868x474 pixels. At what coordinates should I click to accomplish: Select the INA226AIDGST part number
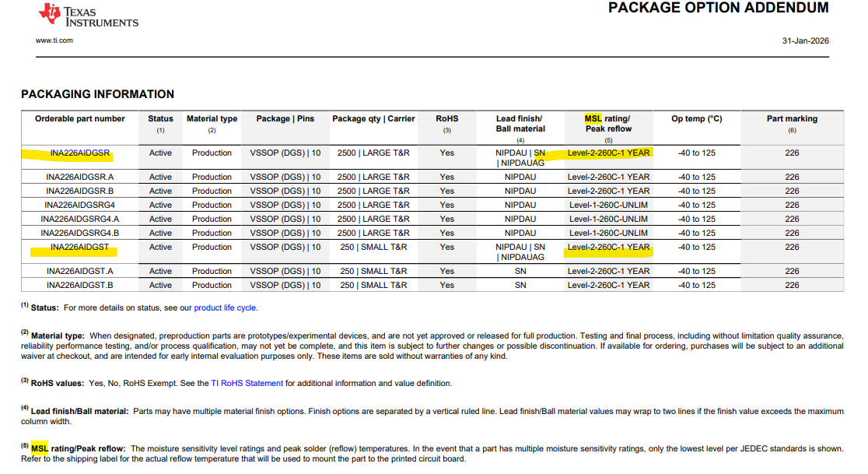[x=79, y=247]
